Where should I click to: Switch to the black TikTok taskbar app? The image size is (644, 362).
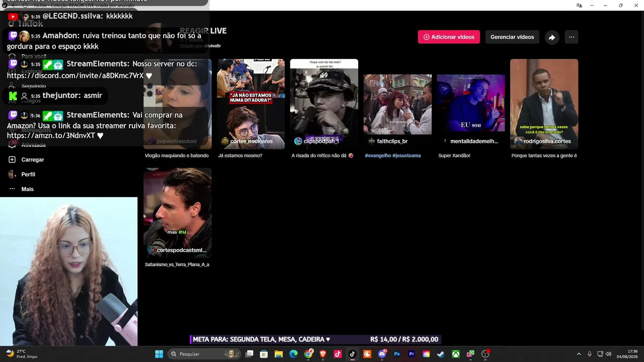pyautogui.click(x=352, y=354)
